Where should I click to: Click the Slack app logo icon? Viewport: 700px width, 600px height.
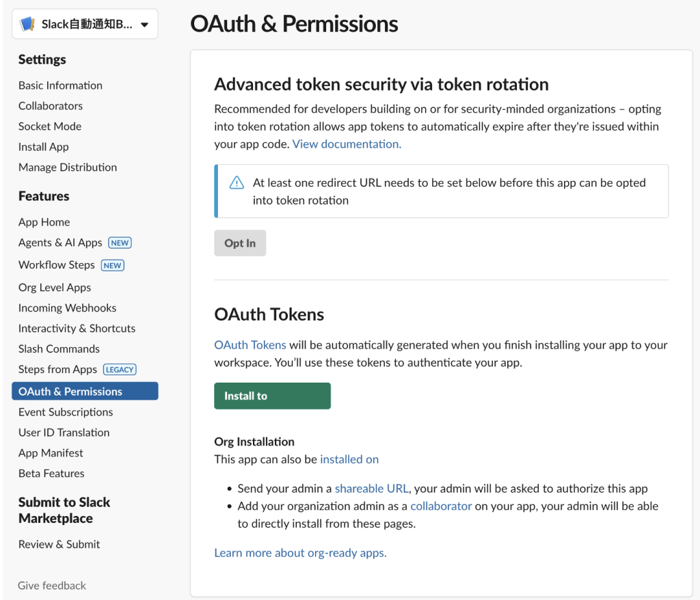coord(27,24)
